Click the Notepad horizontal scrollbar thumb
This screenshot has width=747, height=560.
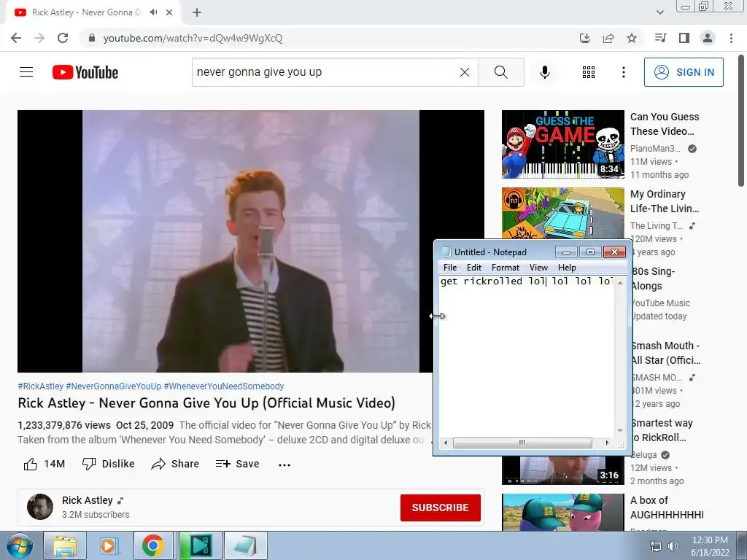(x=522, y=443)
